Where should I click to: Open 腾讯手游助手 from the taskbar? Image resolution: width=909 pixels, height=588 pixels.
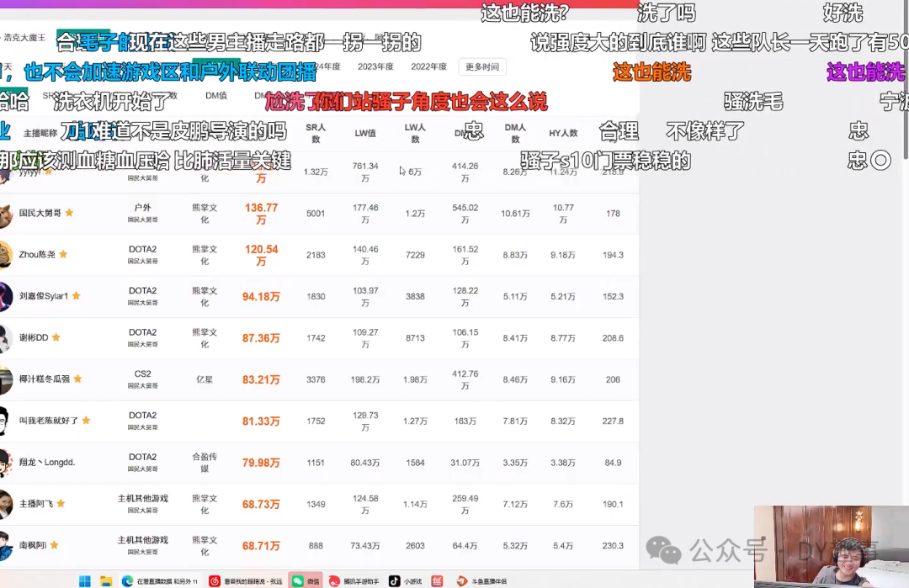353,581
